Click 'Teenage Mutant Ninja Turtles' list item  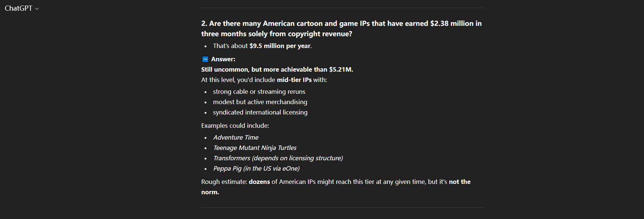(255, 148)
